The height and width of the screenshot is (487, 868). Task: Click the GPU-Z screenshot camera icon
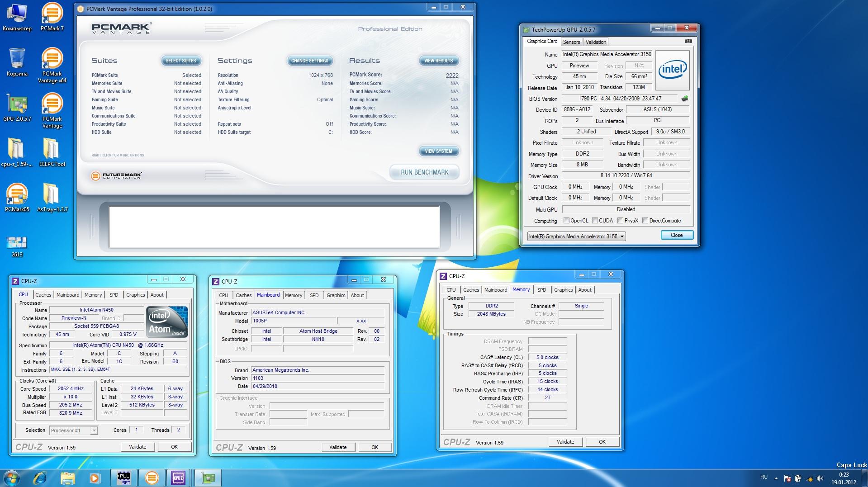click(688, 41)
